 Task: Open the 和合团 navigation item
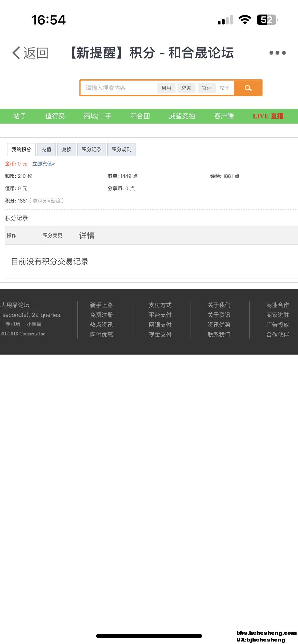(140, 116)
